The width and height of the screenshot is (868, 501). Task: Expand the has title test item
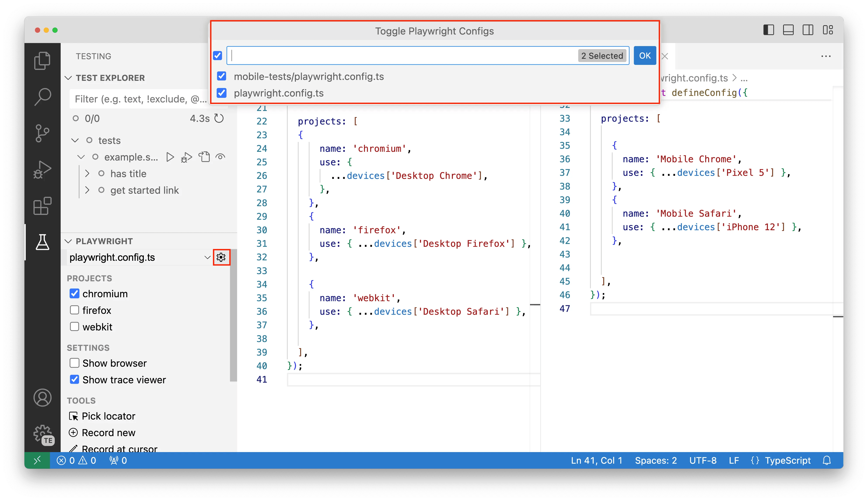pyautogui.click(x=87, y=173)
